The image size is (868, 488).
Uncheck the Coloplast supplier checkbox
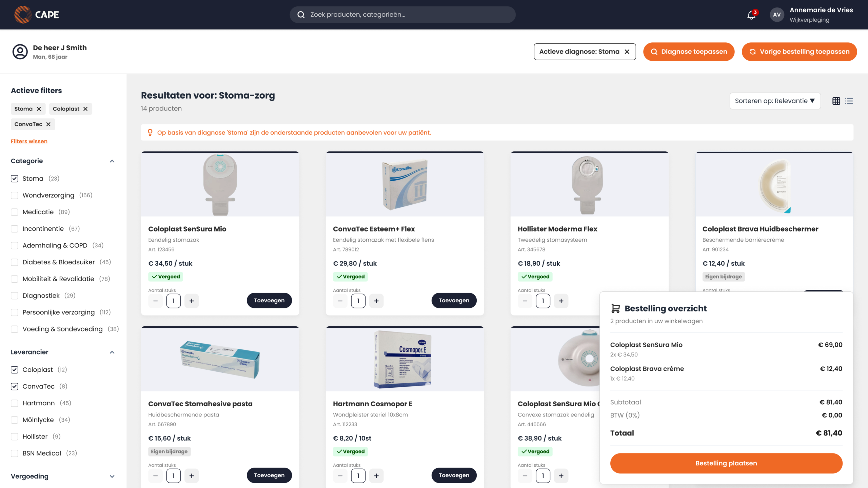pyautogui.click(x=14, y=370)
